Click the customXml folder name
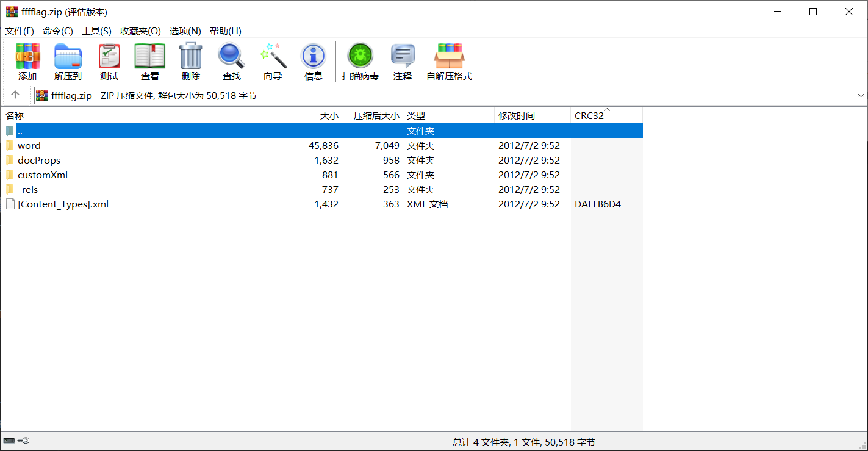Viewport: 868px width, 451px height. (x=43, y=175)
